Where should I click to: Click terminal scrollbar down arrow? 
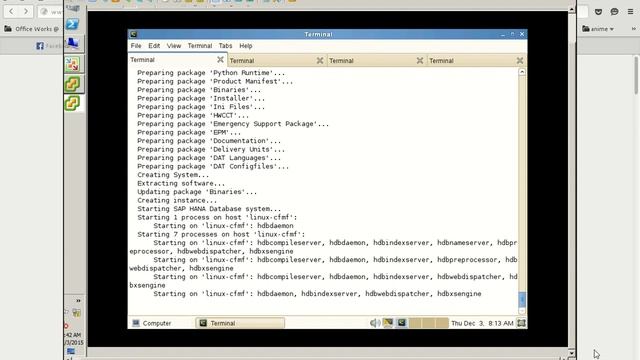pyautogui.click(x=522, y=311)
